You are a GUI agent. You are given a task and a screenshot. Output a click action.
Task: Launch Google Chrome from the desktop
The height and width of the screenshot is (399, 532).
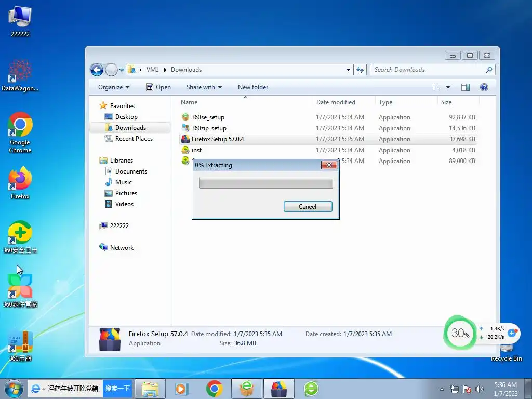[x=20, y=132]
